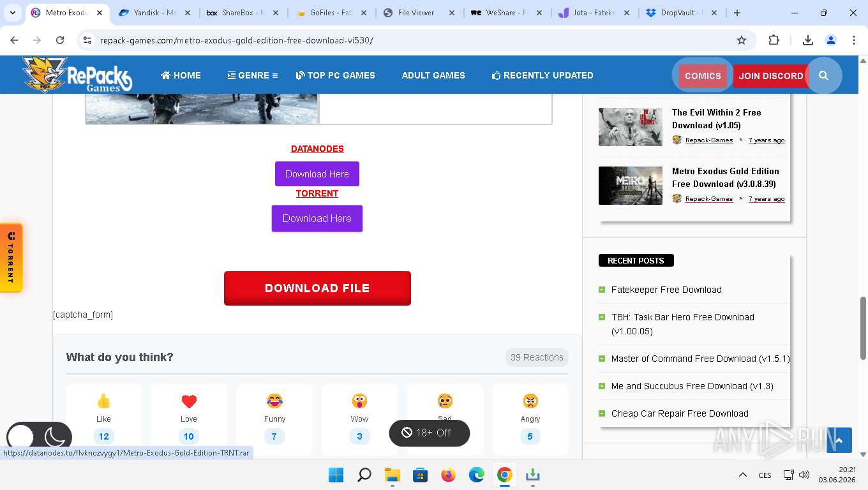Open Cheap Car Repair Free Download
Screen dimensions: 868x490
(x=680, y=413)
